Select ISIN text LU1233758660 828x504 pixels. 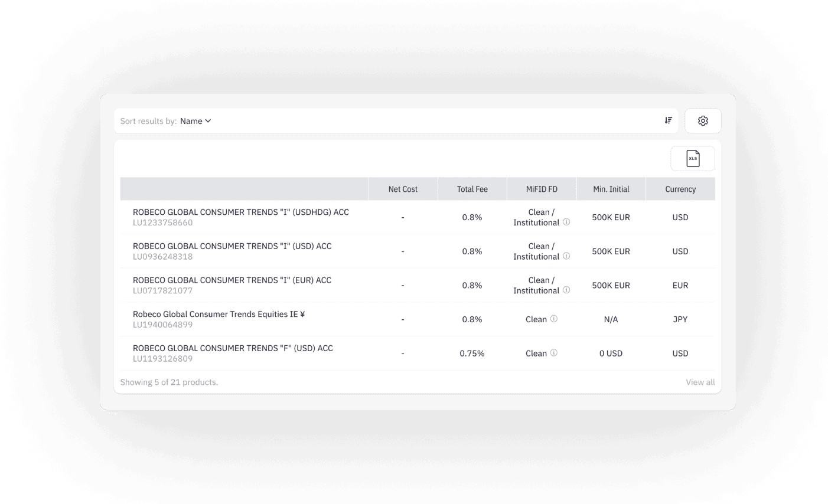[x=162, y=223]
